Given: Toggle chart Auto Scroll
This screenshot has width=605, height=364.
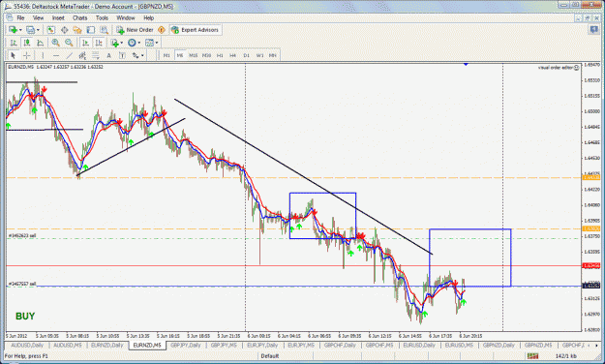Looking at the screenshot, I should click(85, 43).
